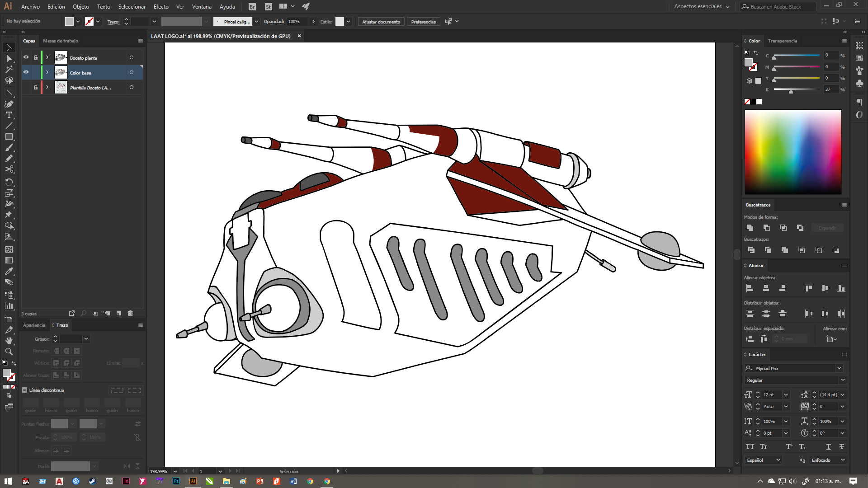Click Unite shape mode in Pathfinder
Screen dimensions: 868x488
click(x=750, y=228)
